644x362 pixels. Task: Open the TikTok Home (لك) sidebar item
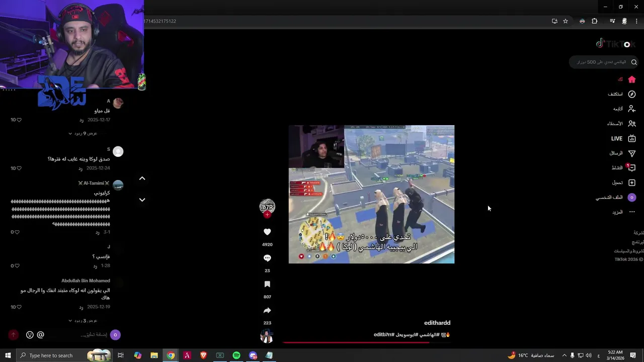(627, 79)
